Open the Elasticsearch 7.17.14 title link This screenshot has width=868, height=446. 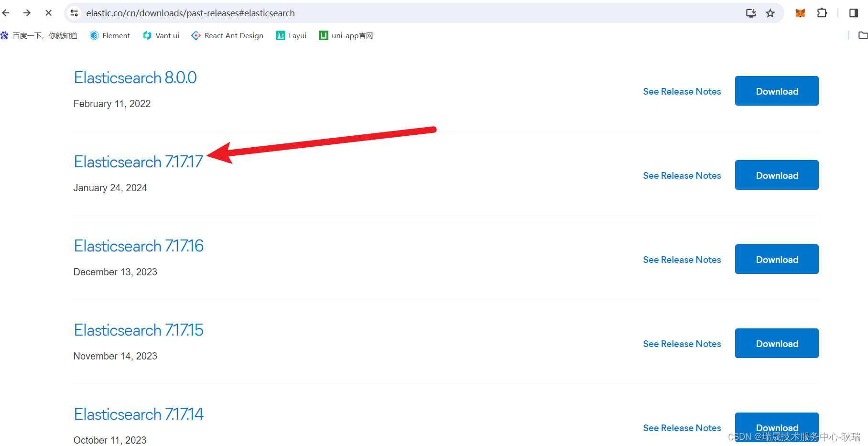coord(139,414)
